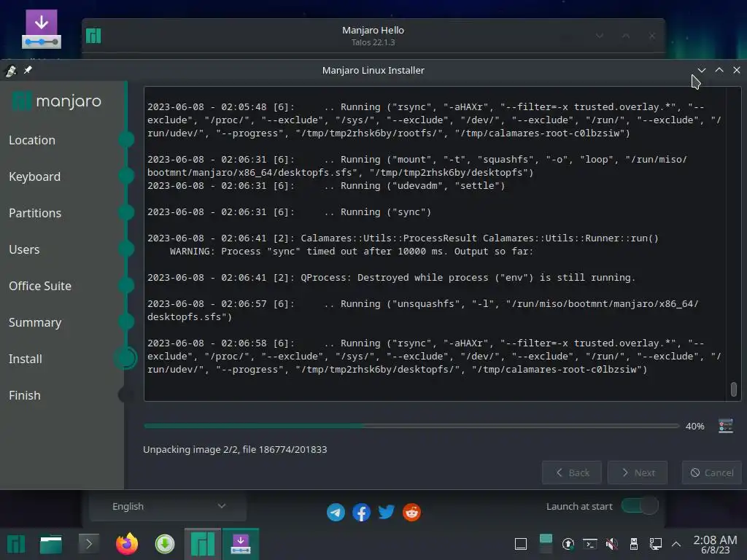Click the manjaro logo in installer sidebar
The height and width of the screenshot is (560, 747).
57,101
